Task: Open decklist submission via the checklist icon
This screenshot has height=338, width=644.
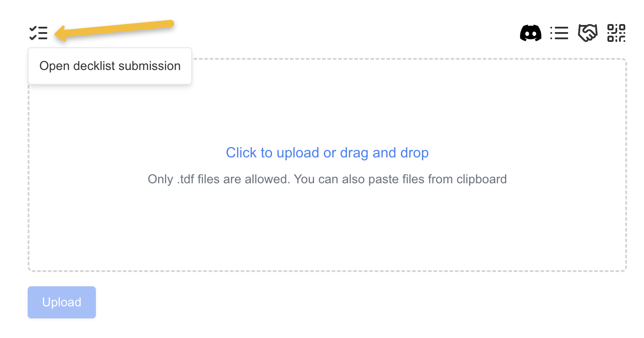Action: tap(38, 33)
